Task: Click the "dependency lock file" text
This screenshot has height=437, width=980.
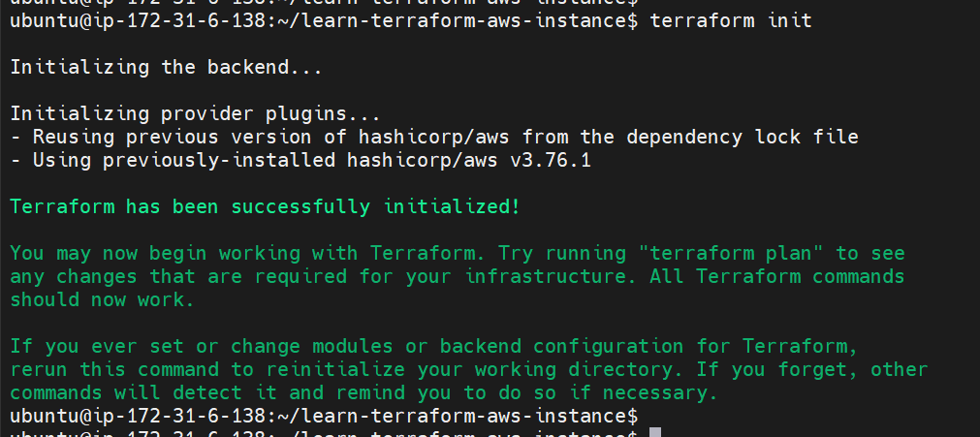Action: 743,138
